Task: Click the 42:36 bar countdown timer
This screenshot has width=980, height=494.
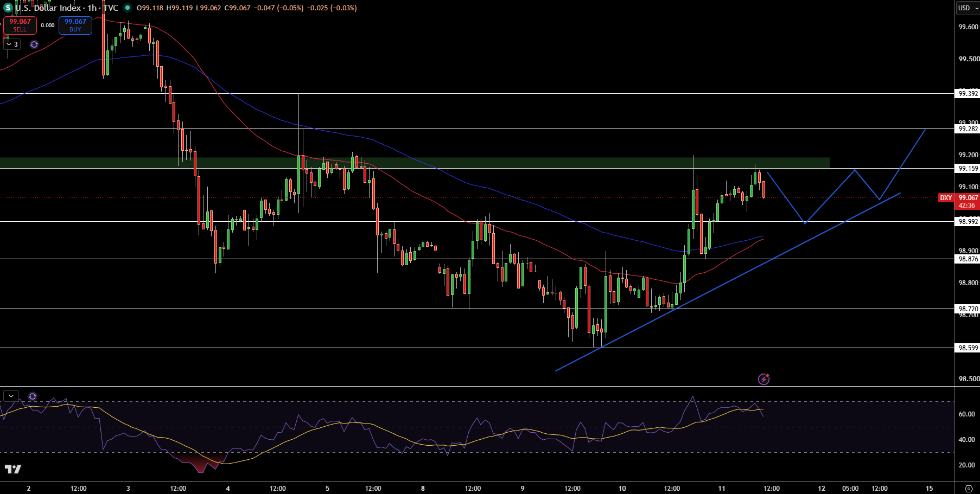Action: [x=967, y=206]
